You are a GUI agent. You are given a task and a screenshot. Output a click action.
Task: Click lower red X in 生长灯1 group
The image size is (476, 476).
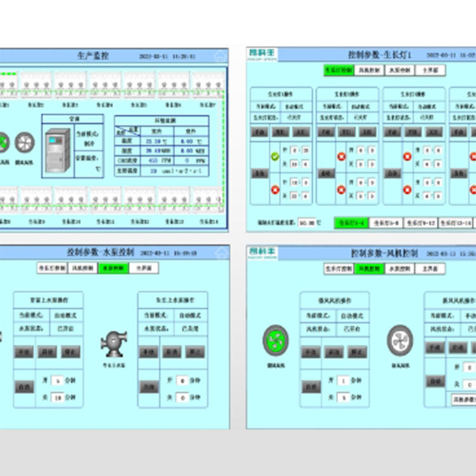pos(275,190)
